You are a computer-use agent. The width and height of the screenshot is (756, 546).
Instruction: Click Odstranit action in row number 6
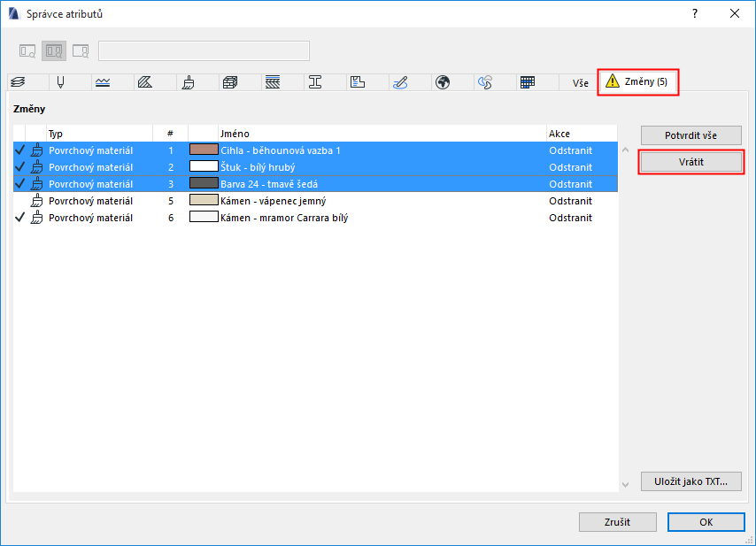coord(570,218)
